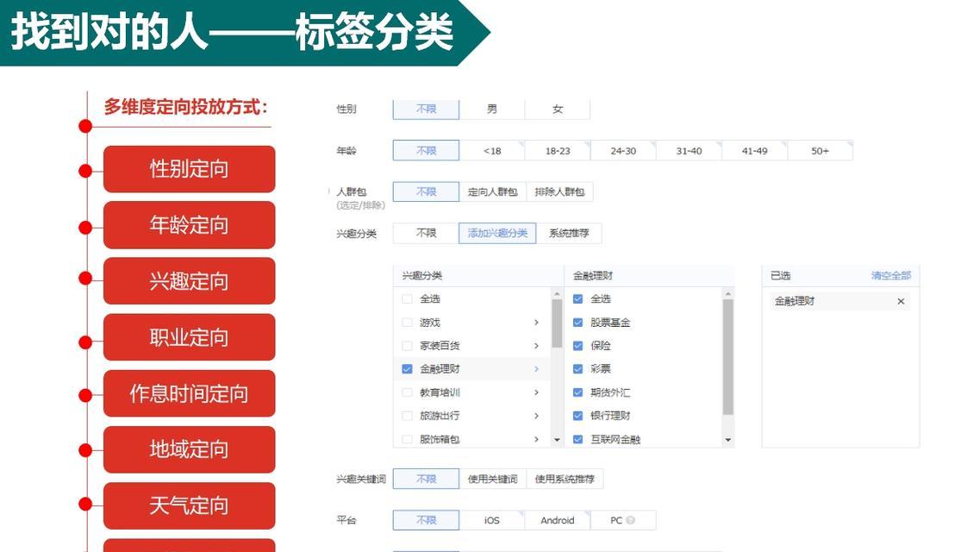This screenshot has width=980, height=552.
Task: Click the red 天气定向 button
Action: 189,505
